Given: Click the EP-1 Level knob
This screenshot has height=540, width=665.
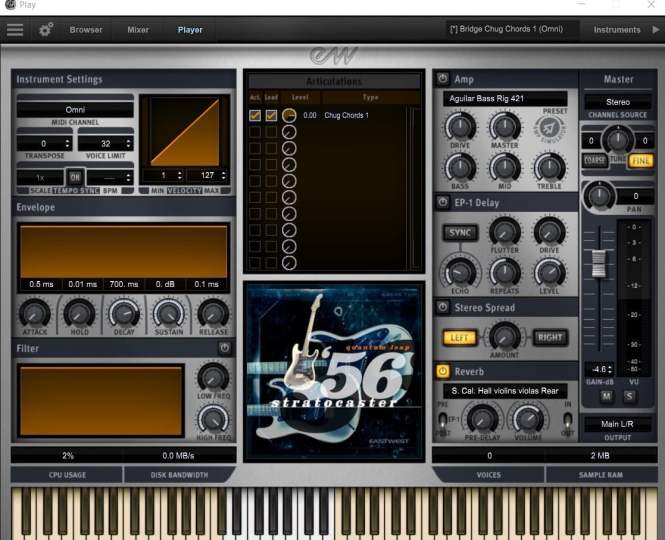Looking at the screenshot, I should 549,273.
